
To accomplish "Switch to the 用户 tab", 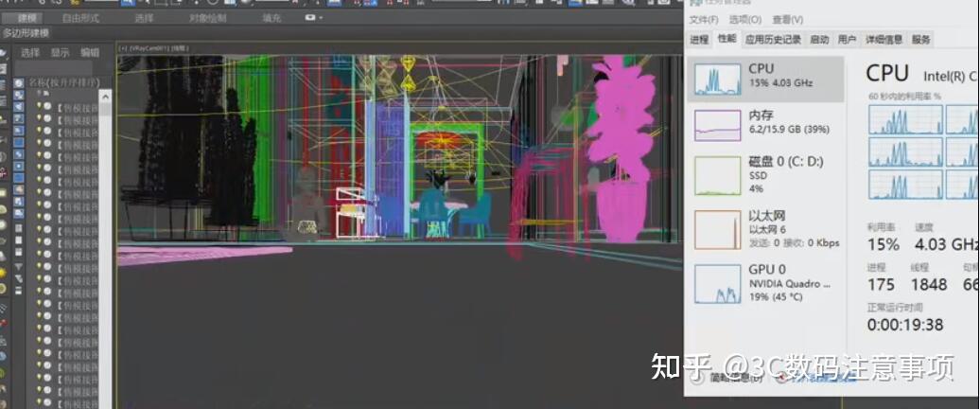I will pos(847,40).
